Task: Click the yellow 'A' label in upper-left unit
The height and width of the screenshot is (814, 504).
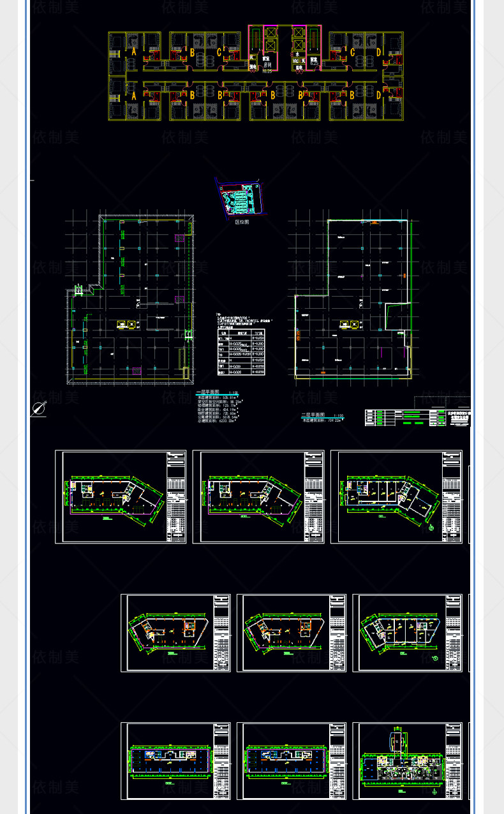Action: click(134, 51)
